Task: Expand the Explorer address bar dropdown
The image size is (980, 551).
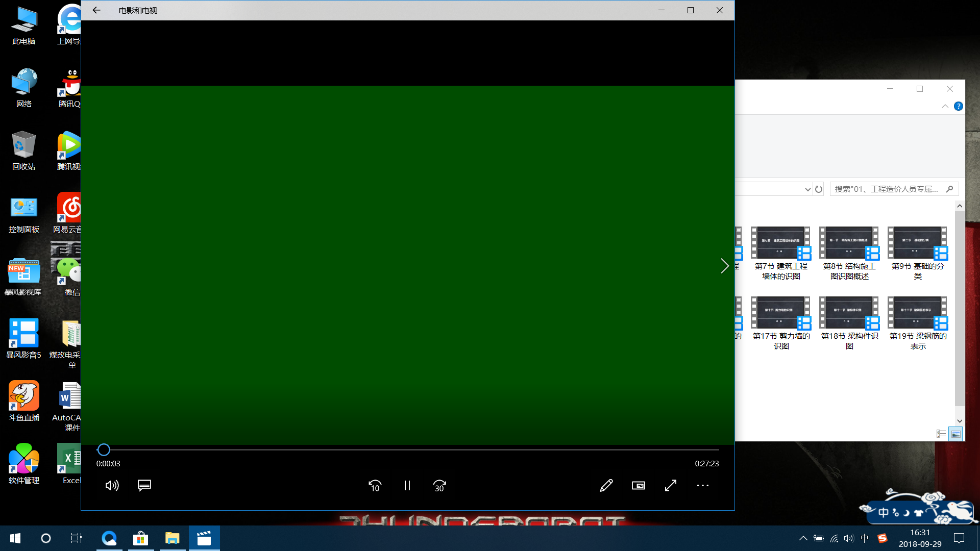Action: pyautogui.click(x=807, y=189)
